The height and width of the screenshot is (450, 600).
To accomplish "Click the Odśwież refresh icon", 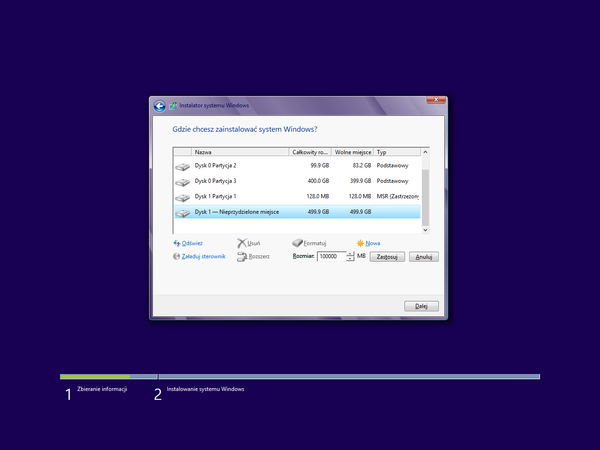I will (177, 243).
